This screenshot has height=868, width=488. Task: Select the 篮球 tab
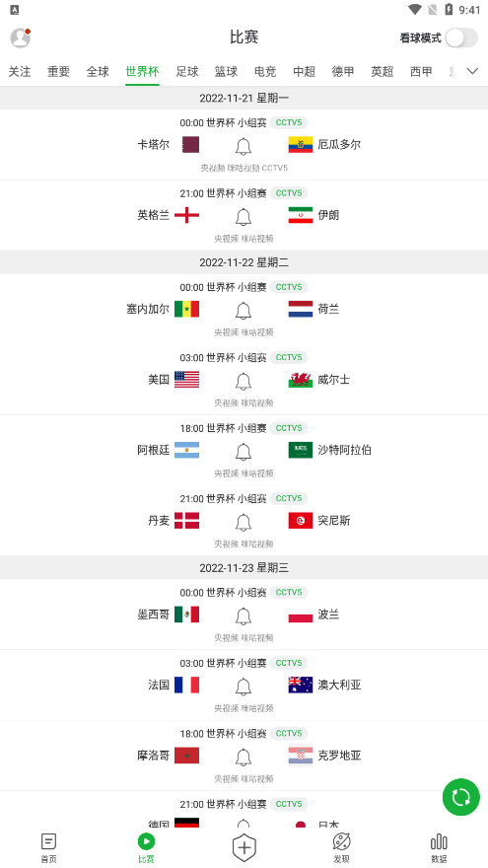point(226,71)
